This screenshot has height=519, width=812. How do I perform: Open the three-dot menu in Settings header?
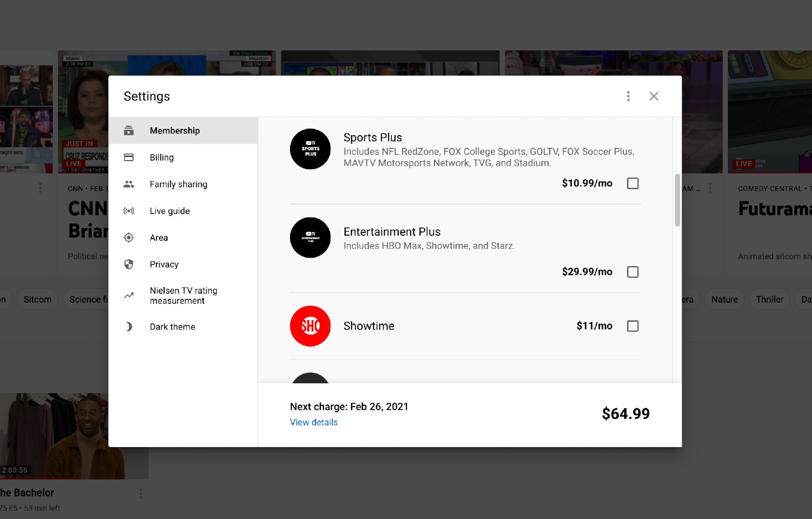[x=628, y=96]
